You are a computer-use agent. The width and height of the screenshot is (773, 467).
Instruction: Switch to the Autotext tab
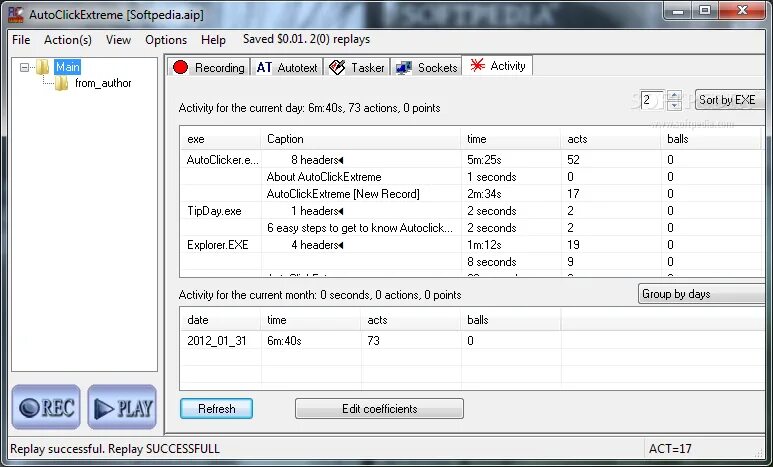[287, 68]
